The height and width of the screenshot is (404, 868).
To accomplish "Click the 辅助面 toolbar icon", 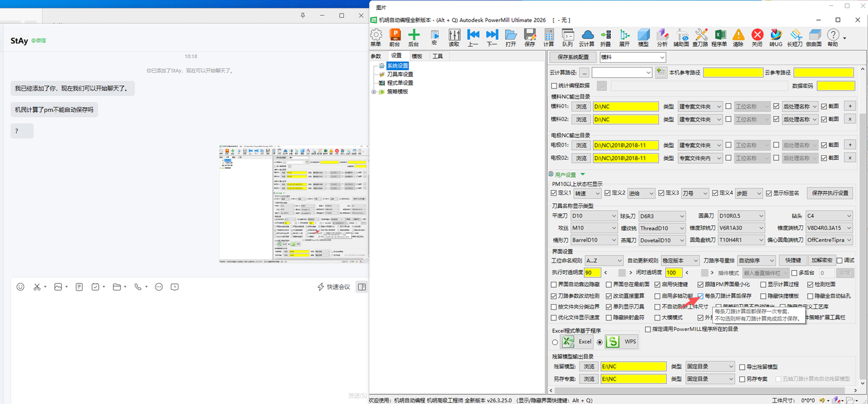I will click(x=681, y=37).
